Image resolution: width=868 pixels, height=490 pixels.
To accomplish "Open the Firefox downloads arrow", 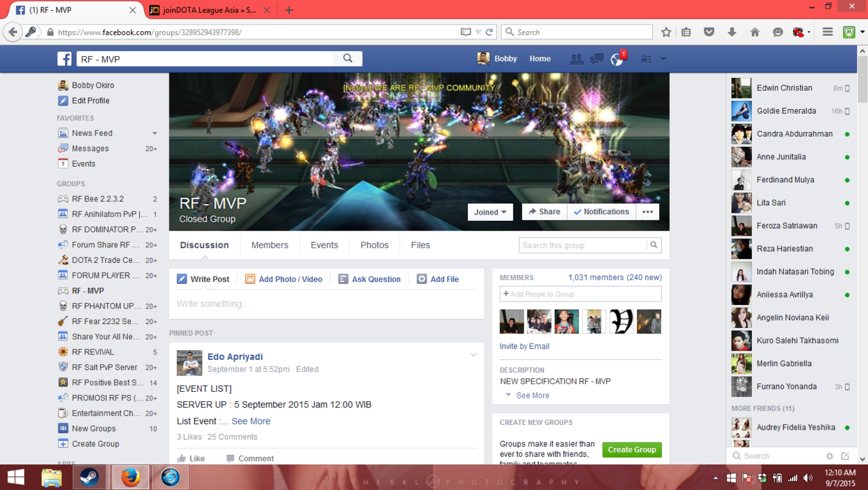I will (732, 32).
